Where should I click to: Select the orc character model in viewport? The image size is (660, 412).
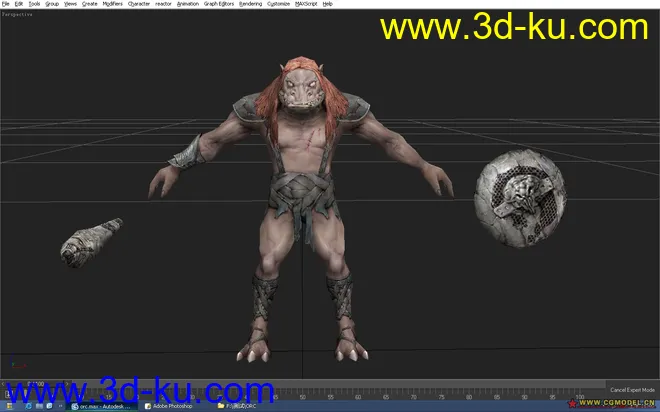tap(301, 210)
